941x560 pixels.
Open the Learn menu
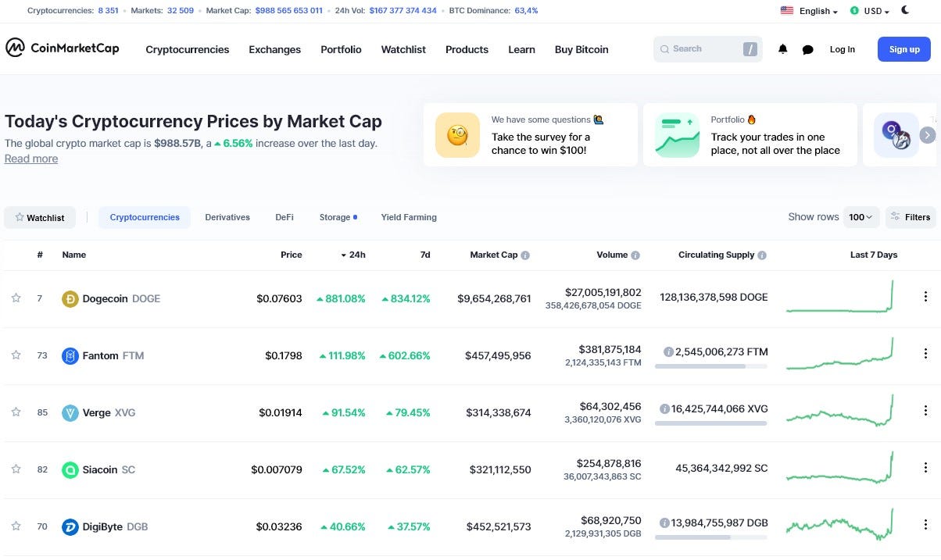(x=521, y=49)
